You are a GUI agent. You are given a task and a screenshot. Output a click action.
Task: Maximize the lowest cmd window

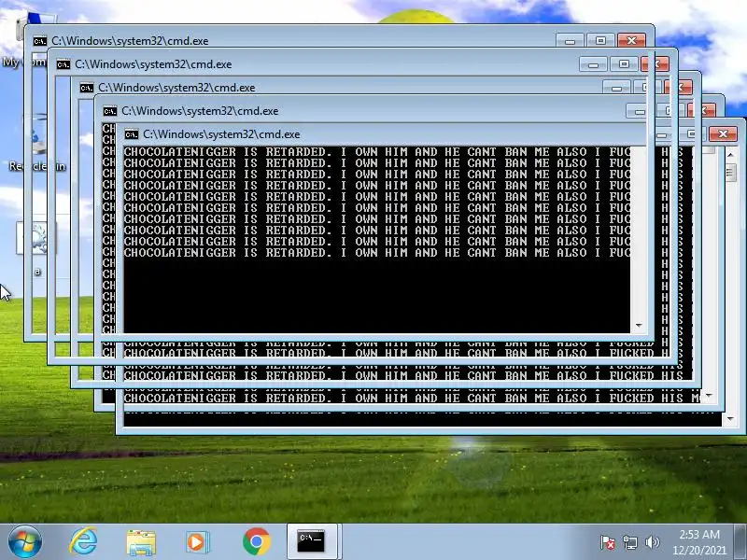tap(692, 134)
